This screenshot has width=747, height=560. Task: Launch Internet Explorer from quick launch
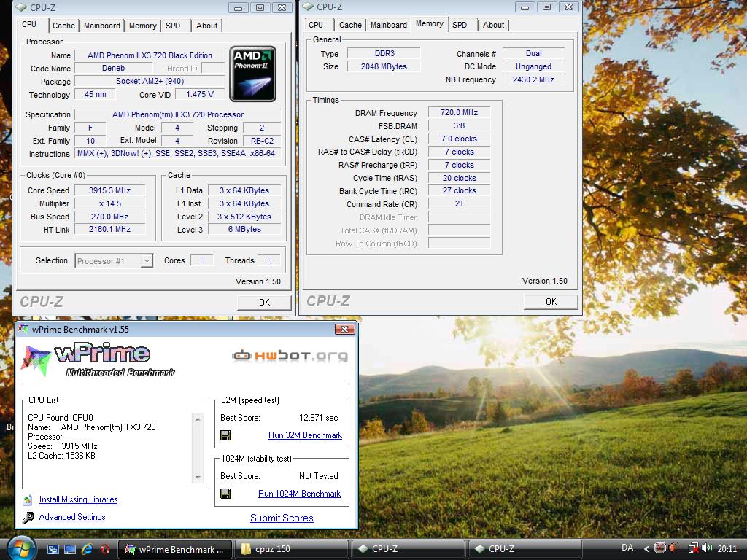pos(88,549)
